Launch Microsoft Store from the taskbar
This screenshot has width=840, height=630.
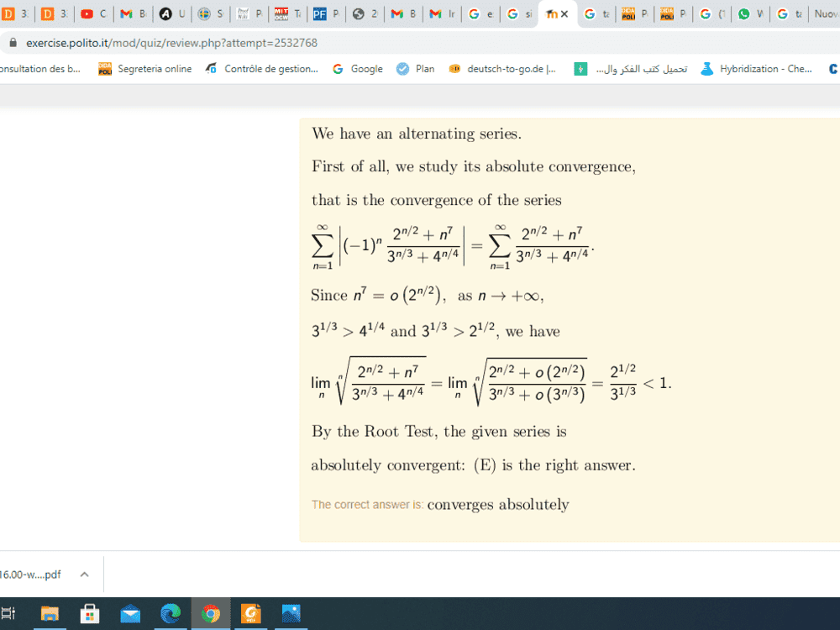point(90,614)
